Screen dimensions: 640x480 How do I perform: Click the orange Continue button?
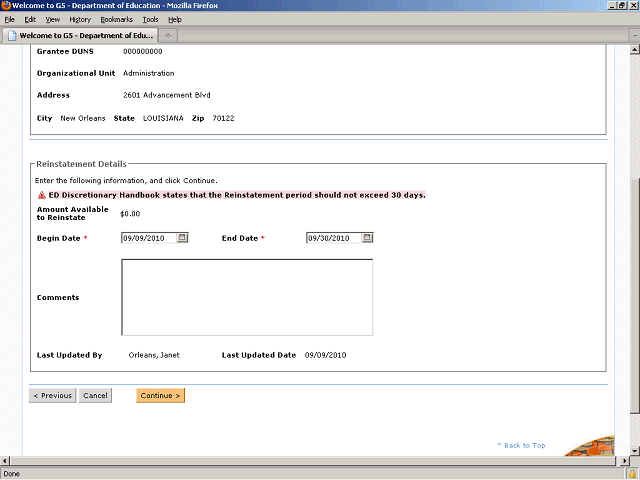pos(160,395)
